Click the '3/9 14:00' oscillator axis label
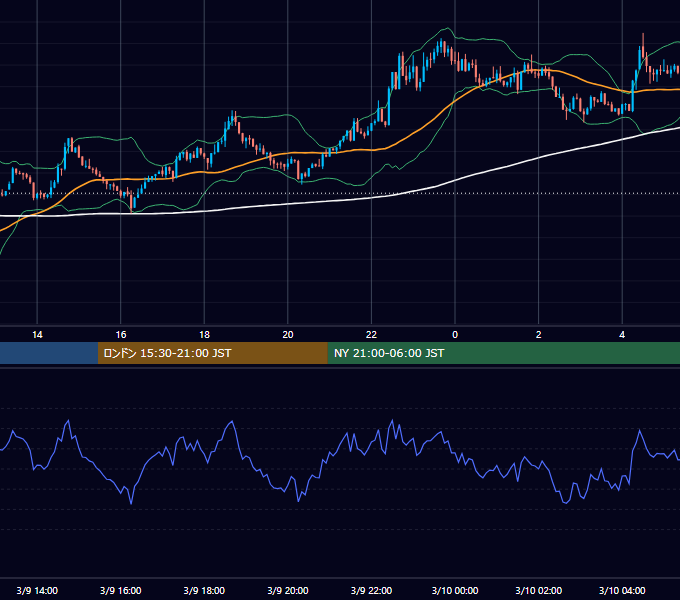Image resolution: width=680 pixels, height=600 pixels. coord(37,590)
